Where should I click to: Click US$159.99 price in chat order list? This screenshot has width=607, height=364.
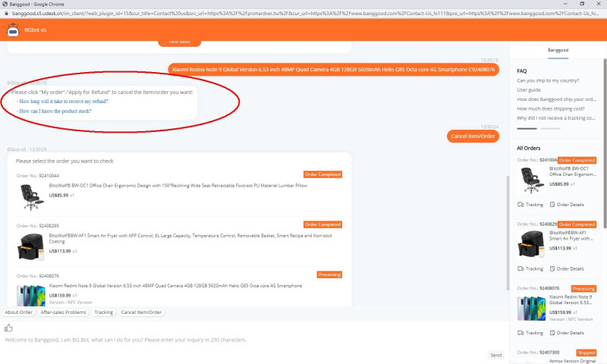pos(60,296)
